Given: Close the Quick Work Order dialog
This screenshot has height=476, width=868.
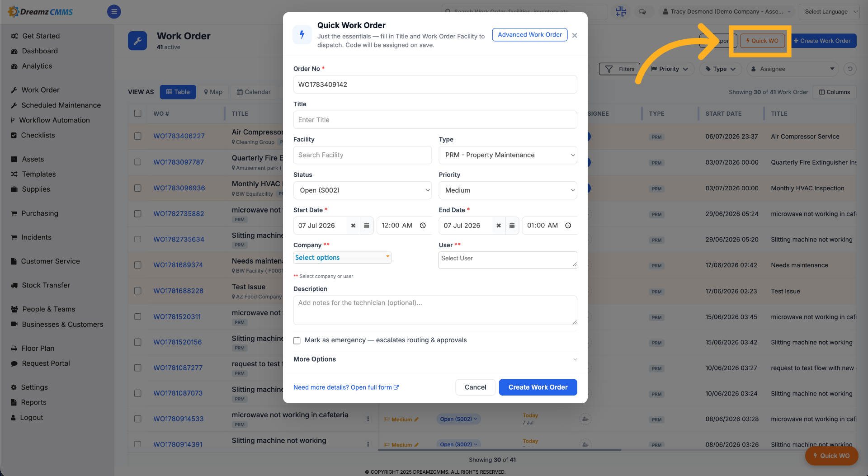Looking at the screenshot, I should (x=575, y=35).
